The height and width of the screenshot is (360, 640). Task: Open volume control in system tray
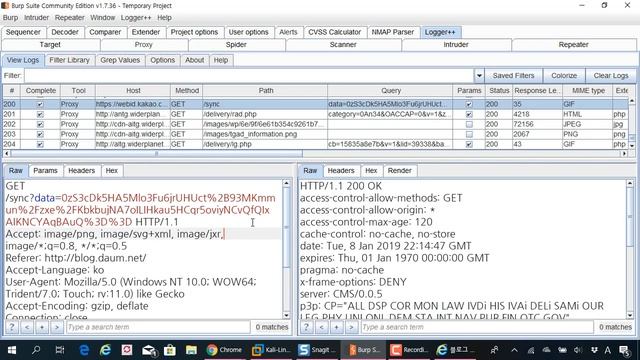pyautogui.click(x=578, y=350)
